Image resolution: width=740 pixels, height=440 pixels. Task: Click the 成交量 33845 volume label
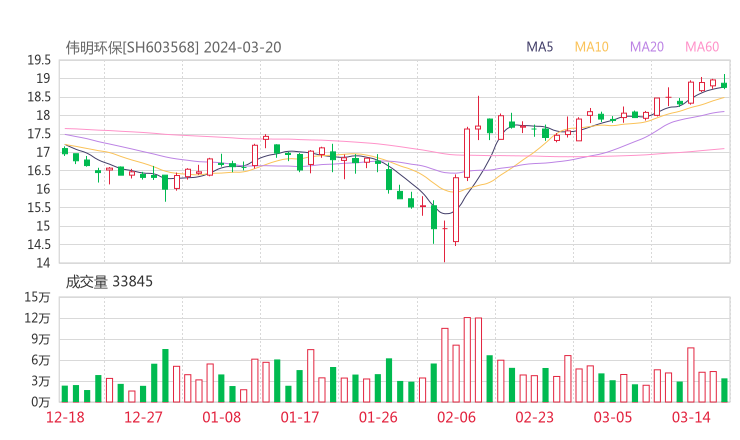tap(109, 282)
